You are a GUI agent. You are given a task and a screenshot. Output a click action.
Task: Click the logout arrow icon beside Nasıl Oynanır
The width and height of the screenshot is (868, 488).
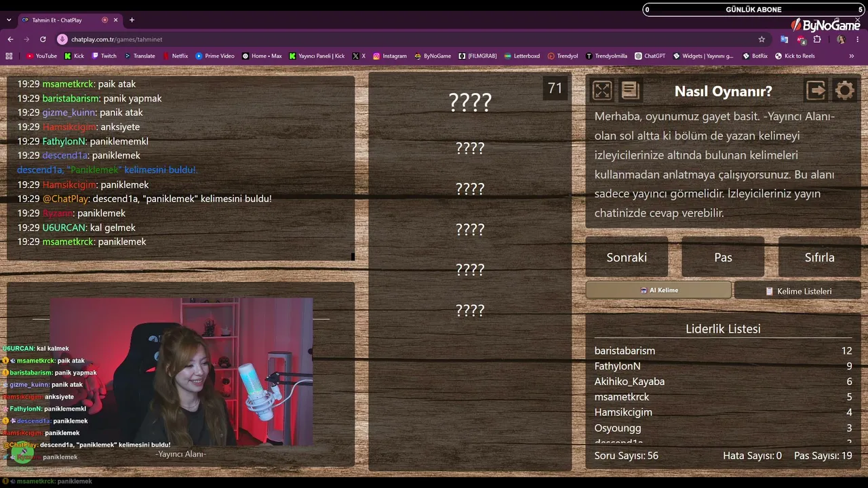click(x=816, y=90)
